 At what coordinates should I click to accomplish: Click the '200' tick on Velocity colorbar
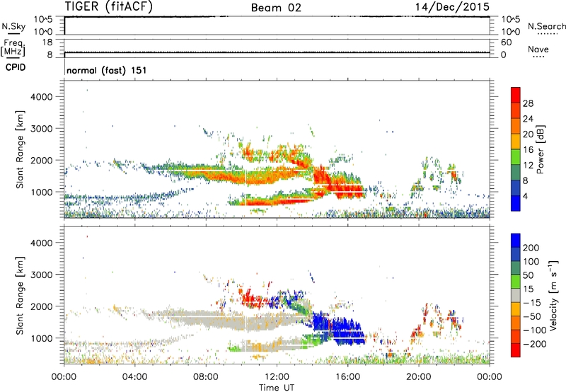[531, 248]
